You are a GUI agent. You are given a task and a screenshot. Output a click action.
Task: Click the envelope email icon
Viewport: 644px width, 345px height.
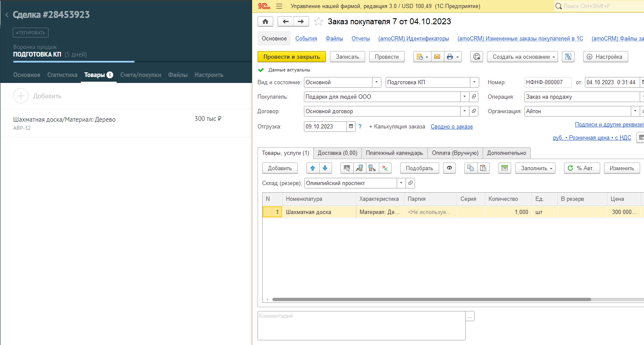437,57
